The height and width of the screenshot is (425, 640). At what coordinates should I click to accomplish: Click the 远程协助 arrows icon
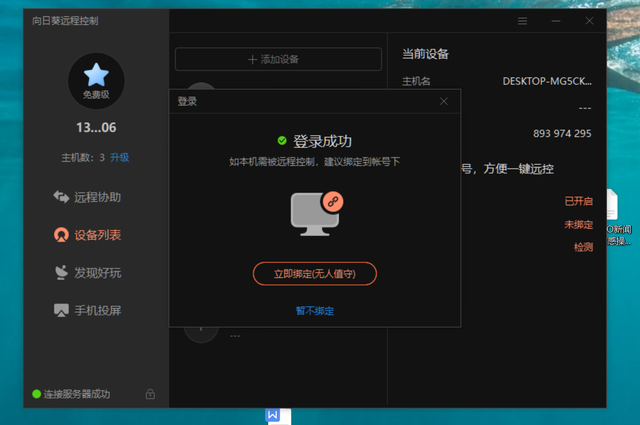pos(61,197)
